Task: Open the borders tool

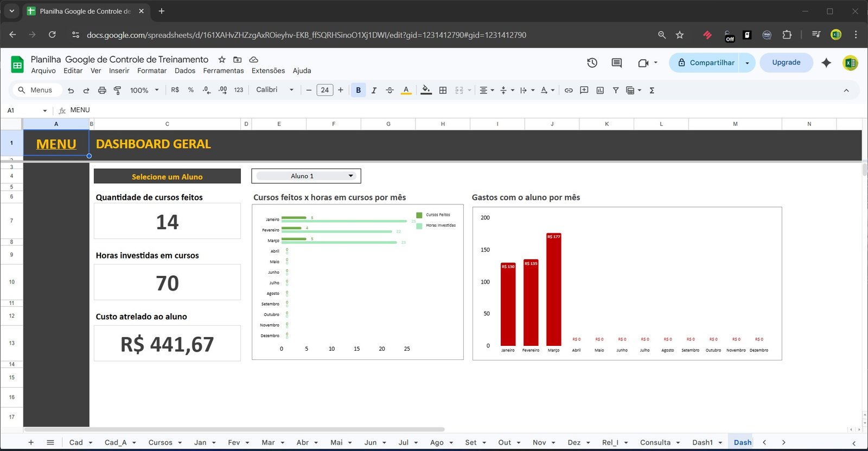Action: 443,90
